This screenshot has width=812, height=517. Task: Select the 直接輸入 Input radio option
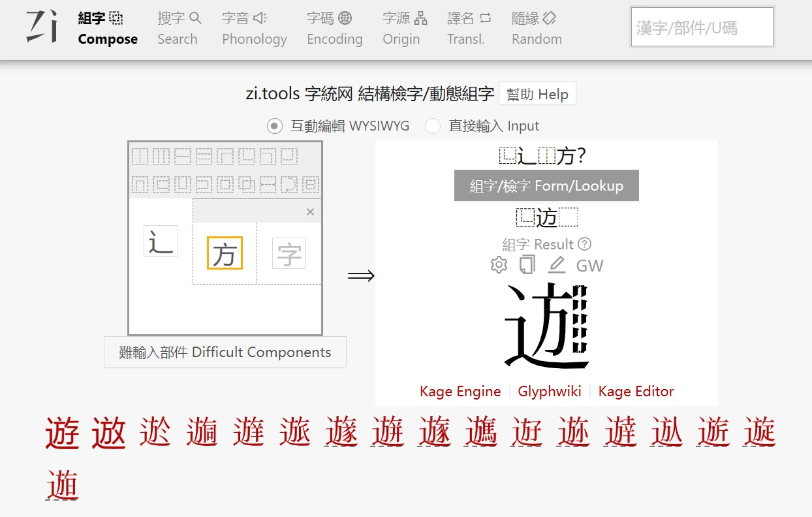pyautogui.click(x=433, y=126)
